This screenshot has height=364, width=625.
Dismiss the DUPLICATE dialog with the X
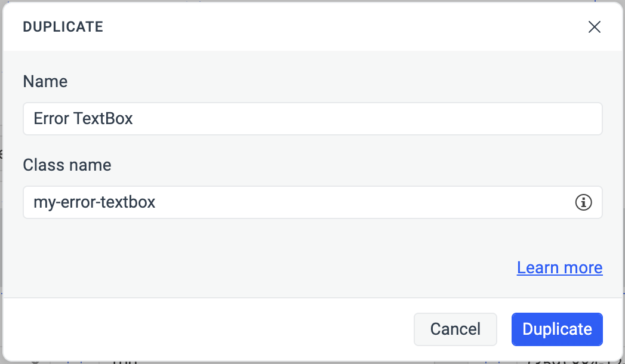pos(595,27)
